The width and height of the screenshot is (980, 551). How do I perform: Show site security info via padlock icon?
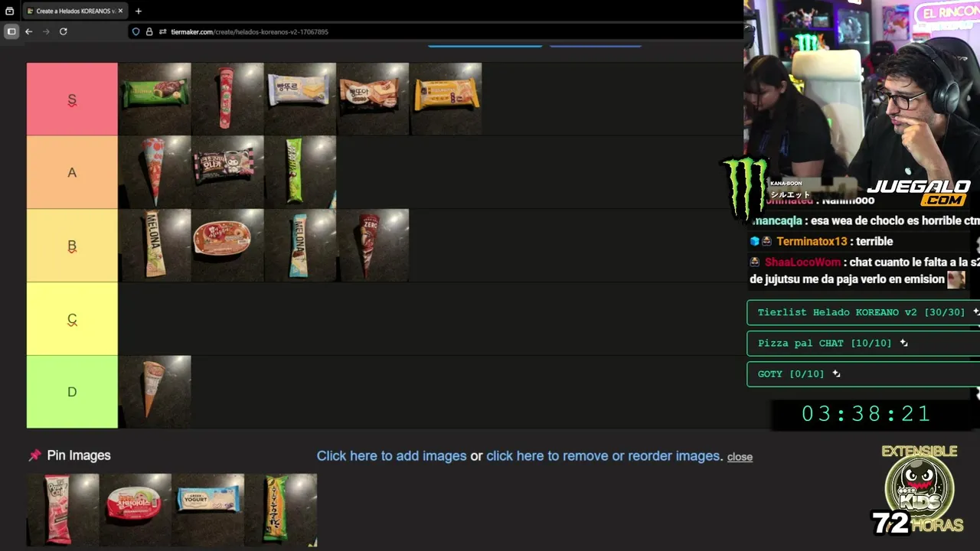149,31
